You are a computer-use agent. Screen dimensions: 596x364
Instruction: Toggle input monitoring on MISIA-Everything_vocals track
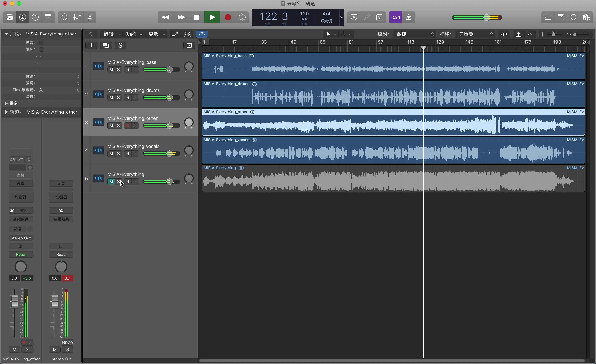coord(135,154)
